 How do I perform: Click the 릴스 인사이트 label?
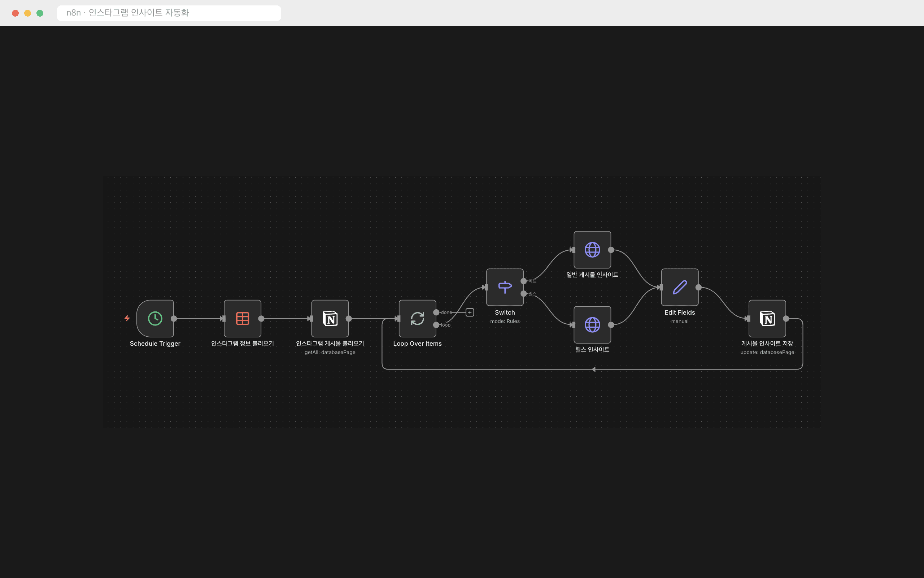click(x=592, y=350)
